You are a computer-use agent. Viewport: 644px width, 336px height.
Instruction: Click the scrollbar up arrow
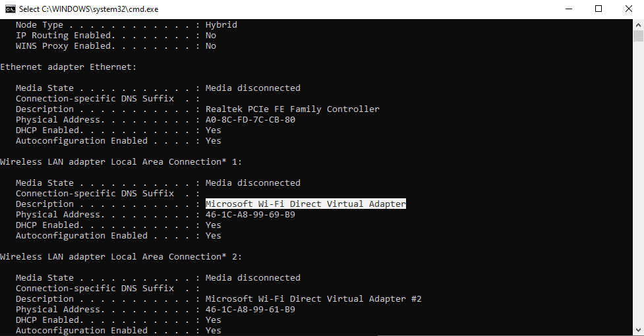(638, 24)
